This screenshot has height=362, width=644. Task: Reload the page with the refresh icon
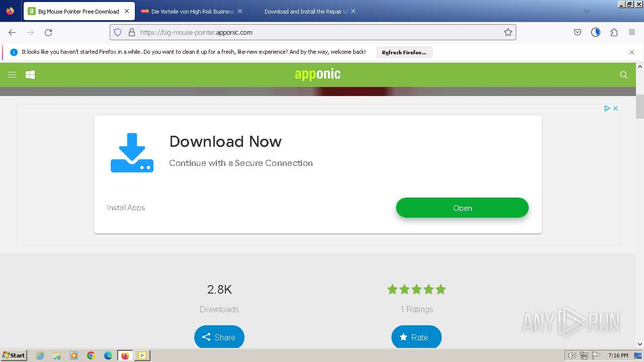pyautogui.click(x=48, y=32)
